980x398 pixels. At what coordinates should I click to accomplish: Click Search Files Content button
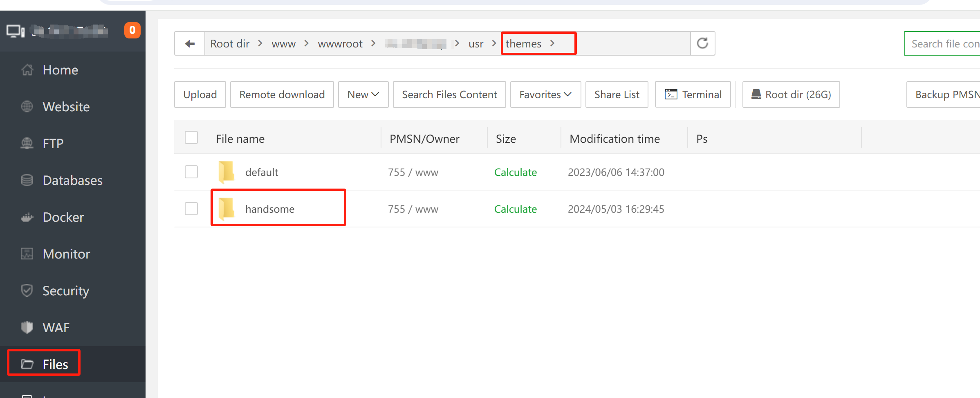pyautogui.click(x=449, y=94)
